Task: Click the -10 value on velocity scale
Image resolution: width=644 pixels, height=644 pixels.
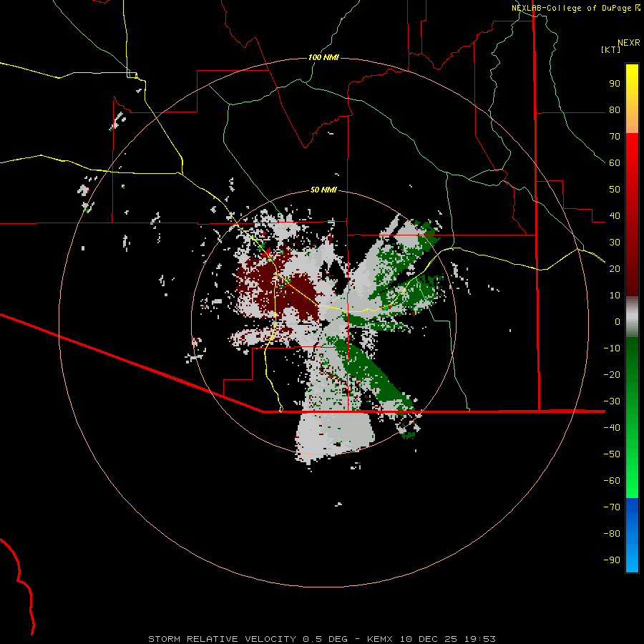Action: 612,348
